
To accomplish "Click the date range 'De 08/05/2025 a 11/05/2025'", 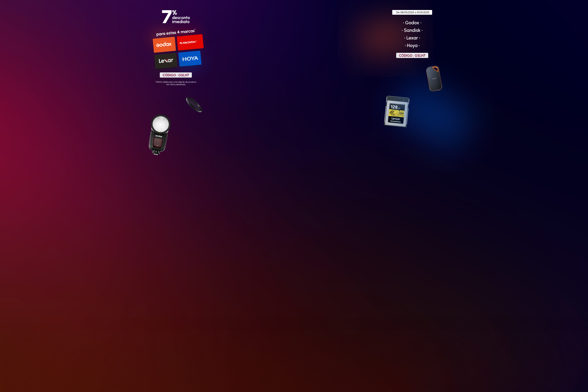I will click(x=412, y=12).
